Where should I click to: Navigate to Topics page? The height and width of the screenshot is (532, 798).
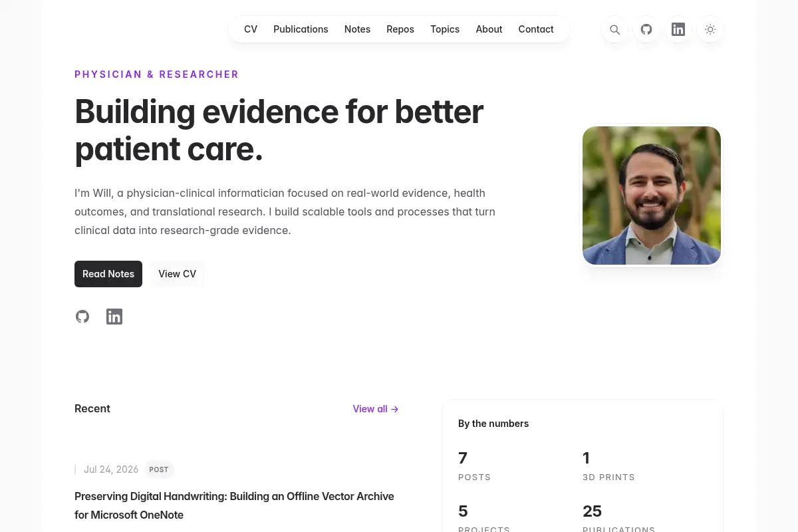coord(445,29)
